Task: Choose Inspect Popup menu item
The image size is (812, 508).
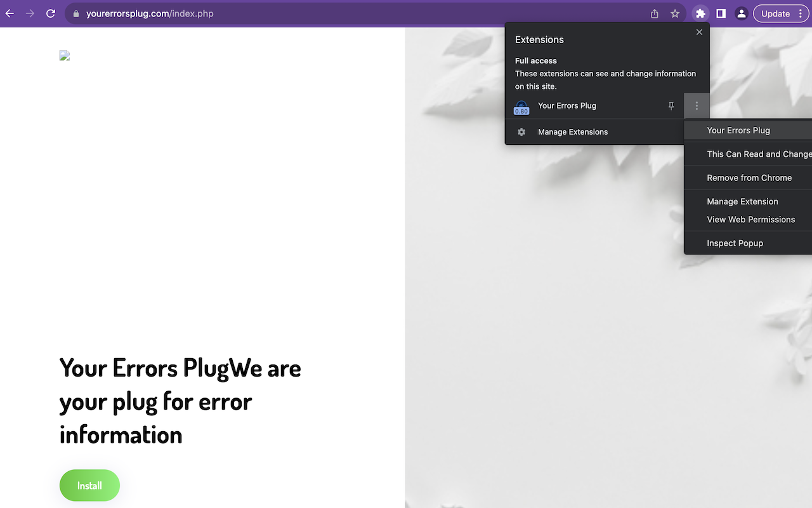Action: pos(748,243)
